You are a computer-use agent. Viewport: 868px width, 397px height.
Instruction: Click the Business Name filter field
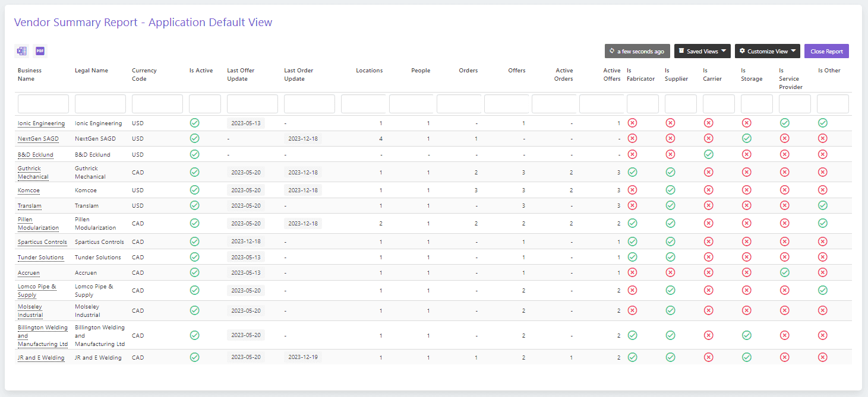coord(43,104)
